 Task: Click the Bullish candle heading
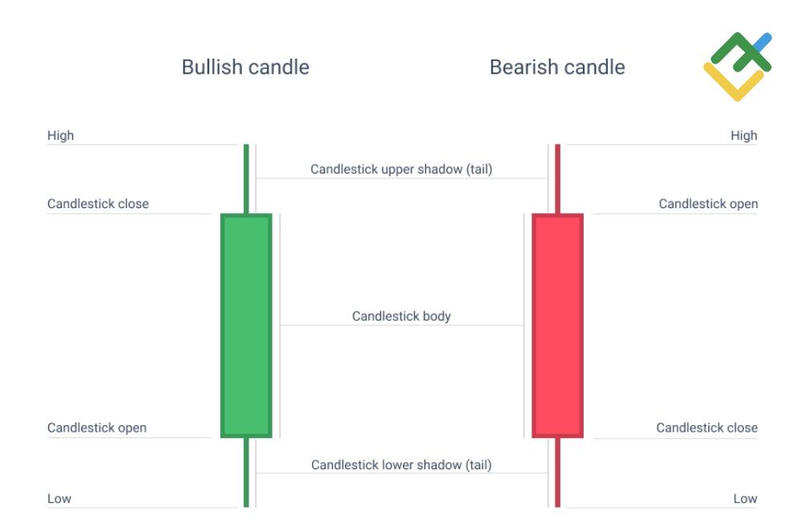tap(245, 67)
